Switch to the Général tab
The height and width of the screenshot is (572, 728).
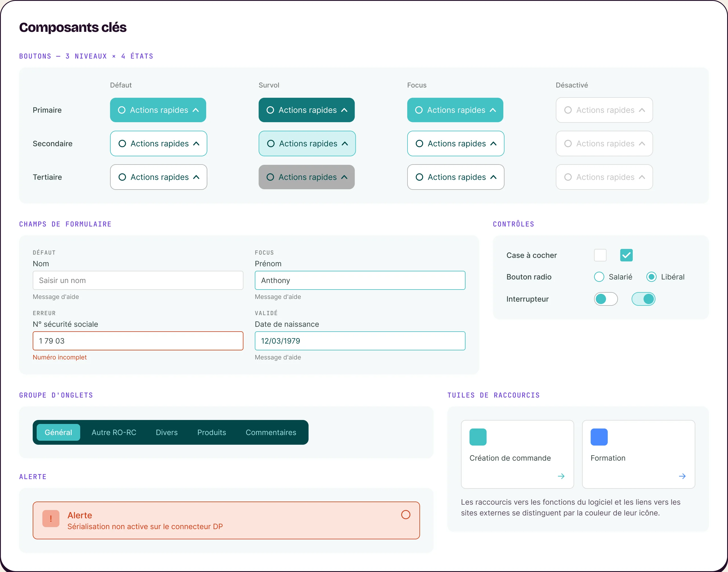click(x=58, y=432)
